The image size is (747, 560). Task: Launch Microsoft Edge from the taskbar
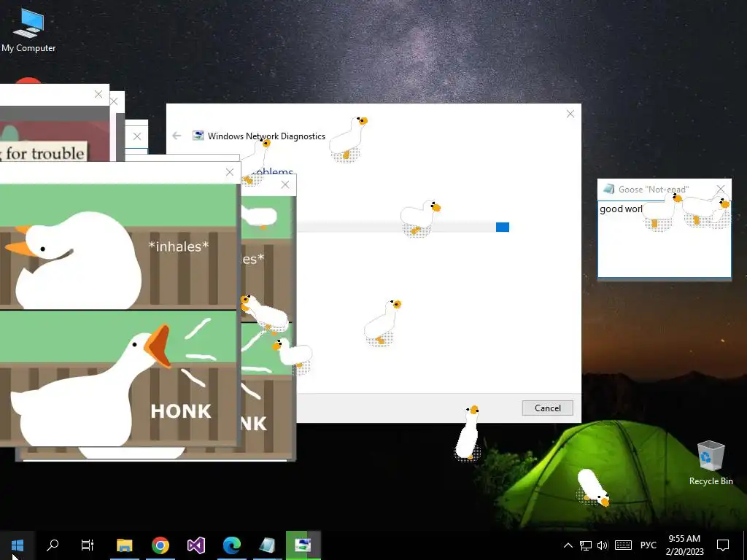pos(232,545)
